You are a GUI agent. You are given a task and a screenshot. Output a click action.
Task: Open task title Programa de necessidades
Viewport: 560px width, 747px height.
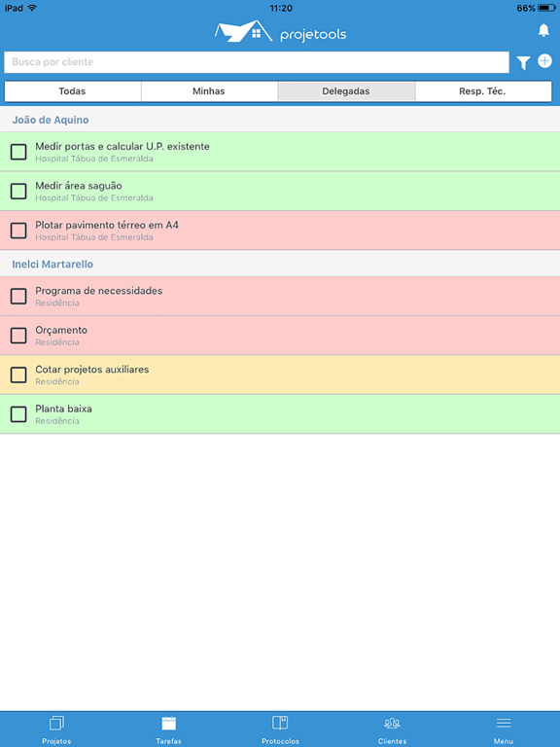tap(98, 291)
